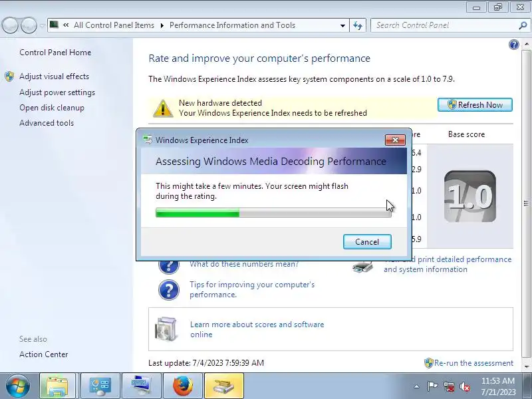532x399 pixels.
Task: Open Windows Explorer from the taskbar
Action: point(57,386)
